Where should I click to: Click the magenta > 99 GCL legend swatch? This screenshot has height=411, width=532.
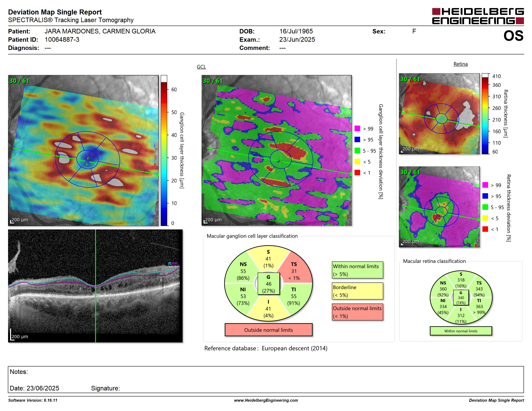(x=357, y=129)
